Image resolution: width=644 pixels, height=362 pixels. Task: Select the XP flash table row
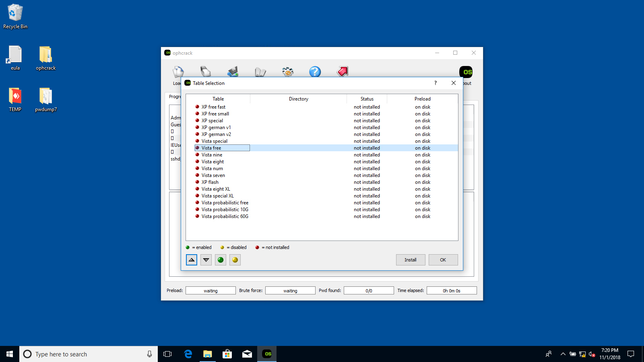tap(322, 182)
